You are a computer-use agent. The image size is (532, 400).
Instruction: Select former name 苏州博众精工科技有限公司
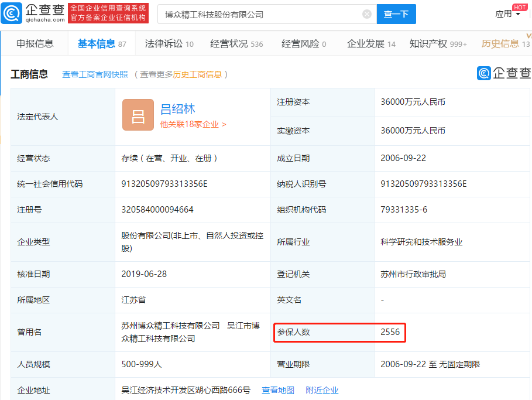tap(171, 326)
